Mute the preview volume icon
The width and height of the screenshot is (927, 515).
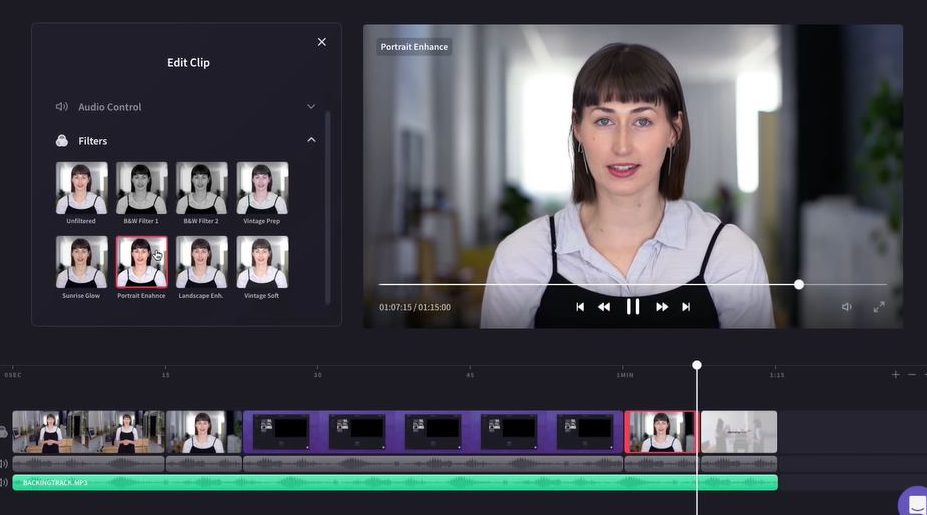pos(847,307)
